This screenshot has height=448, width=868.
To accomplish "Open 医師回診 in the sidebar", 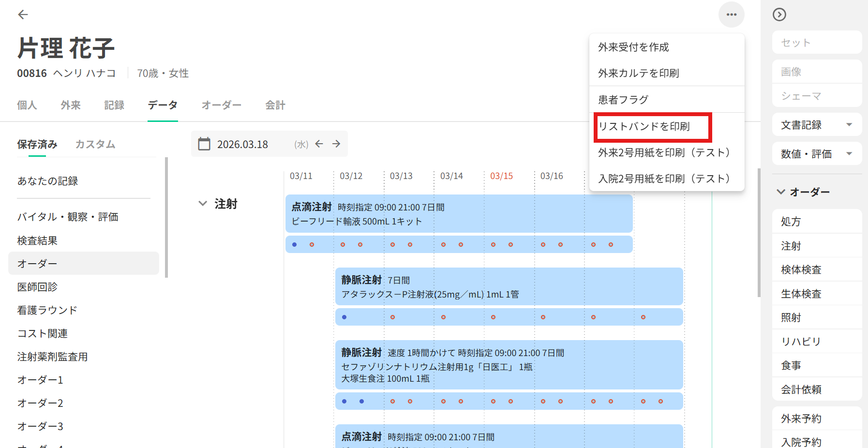I will click(84, 287).
